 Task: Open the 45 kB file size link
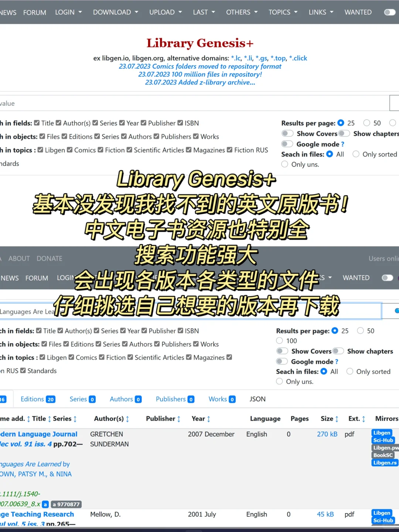click(325, 514)
